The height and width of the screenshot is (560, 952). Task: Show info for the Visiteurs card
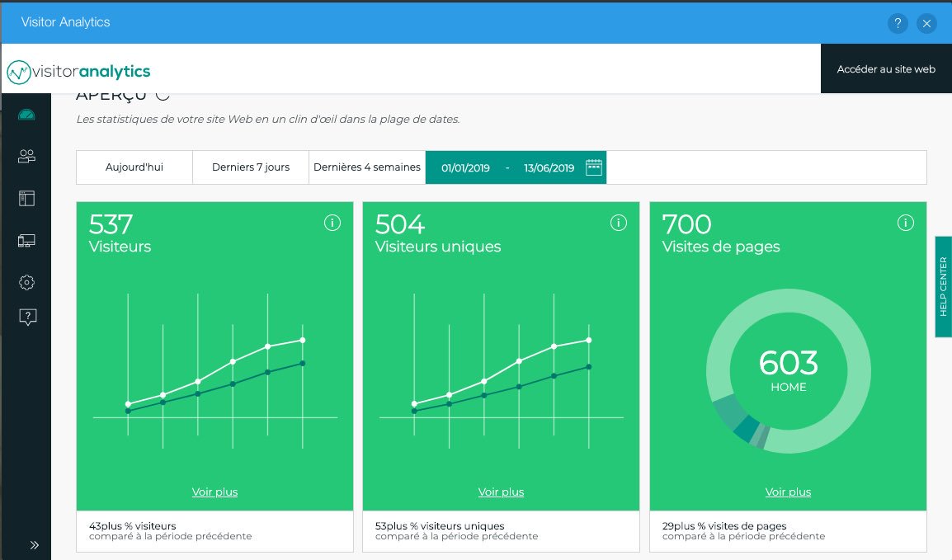(x=332, y=223)
